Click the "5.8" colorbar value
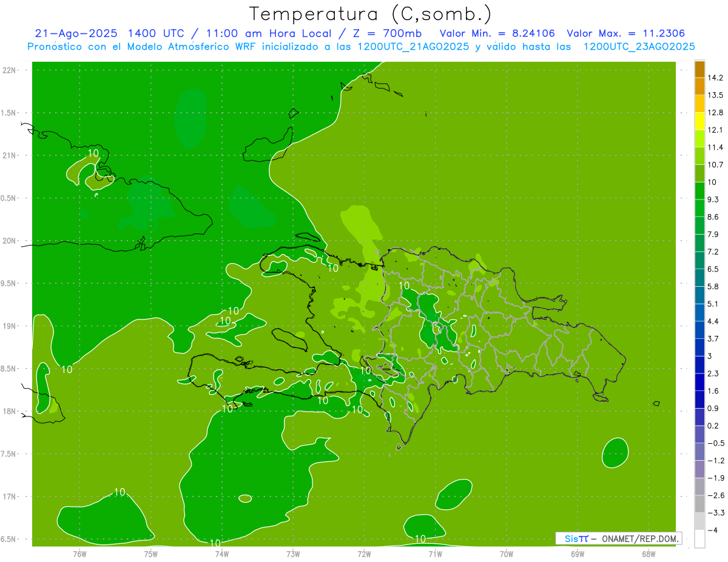This screenshot has width=728, height=562. click(x=713, y=286)
